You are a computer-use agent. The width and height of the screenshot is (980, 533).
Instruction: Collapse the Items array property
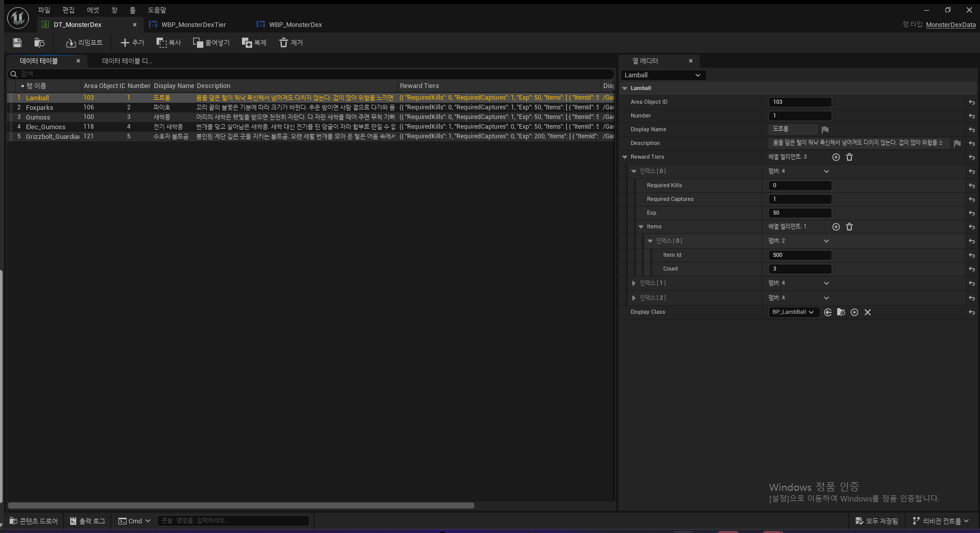pyautogui.click(x=641, y=227)
